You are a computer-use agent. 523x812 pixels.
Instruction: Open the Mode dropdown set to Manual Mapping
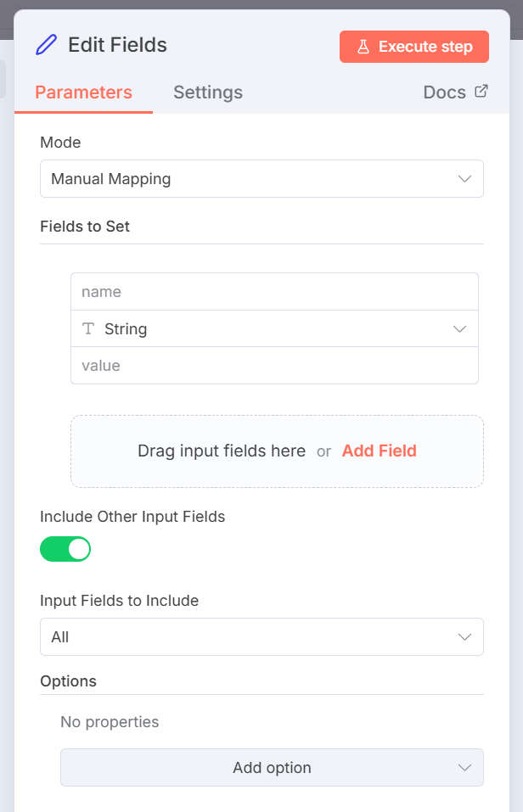(261, 179)
